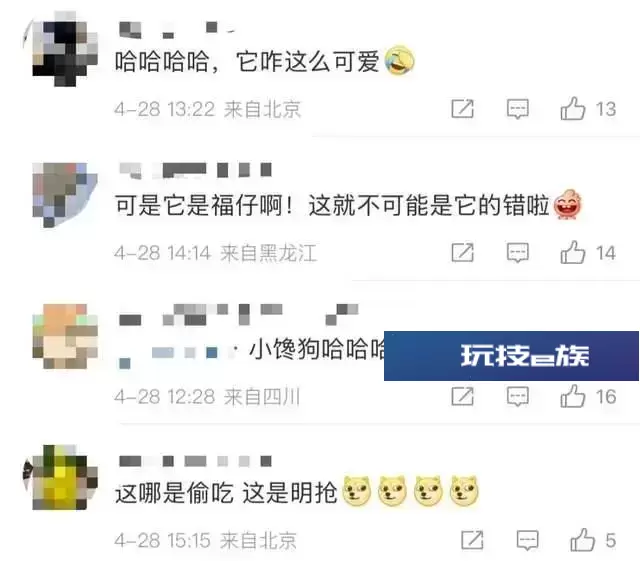Tap the 玩技e族 blue banner
This screenshot has width=640, height=561.
511,356
